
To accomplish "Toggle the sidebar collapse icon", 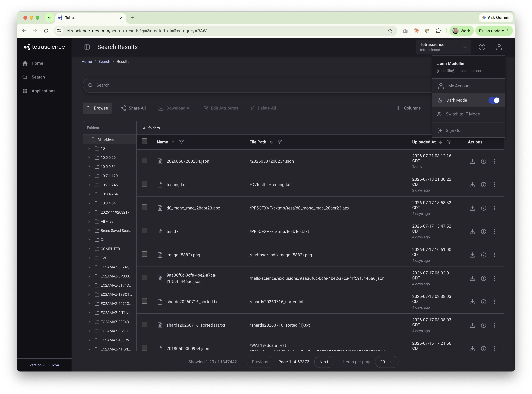I will [x=87, y=47].
